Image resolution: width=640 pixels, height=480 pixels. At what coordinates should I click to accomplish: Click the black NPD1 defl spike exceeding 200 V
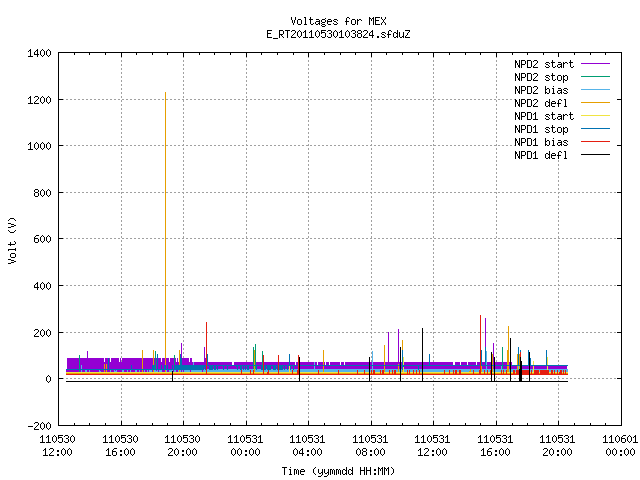coord(422,354)
